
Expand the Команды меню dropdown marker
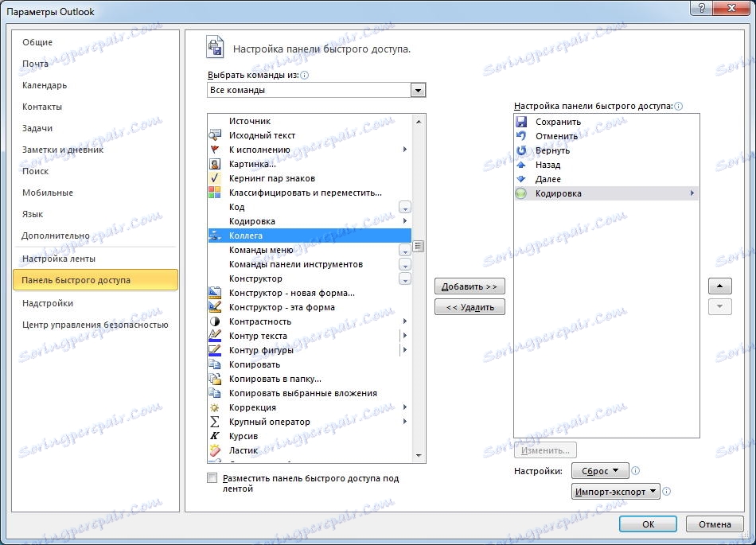coord(405,250)
